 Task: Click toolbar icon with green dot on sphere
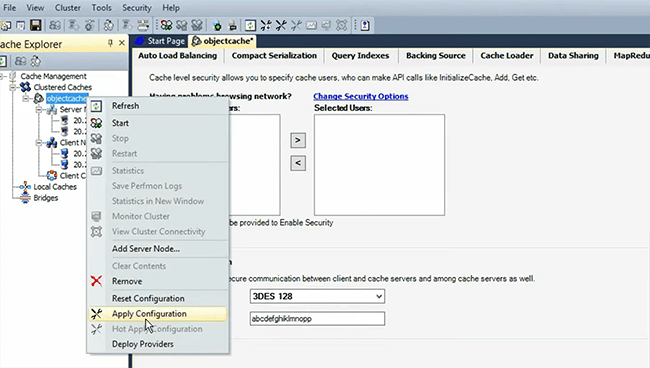click(217, 26)
